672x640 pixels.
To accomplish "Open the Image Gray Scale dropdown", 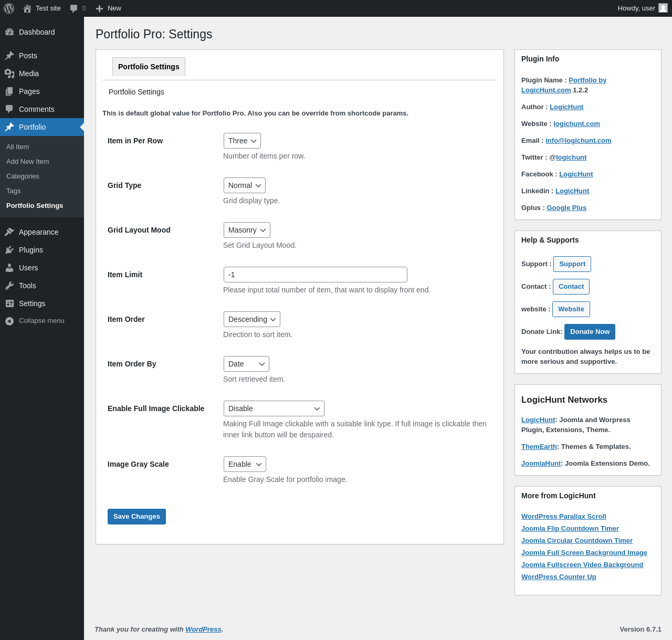I will coord(245,464).
